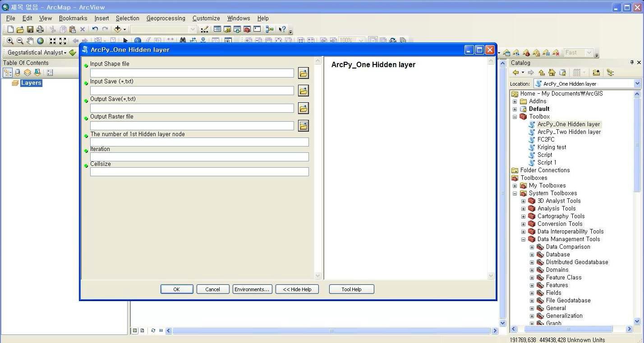Click Connect To Folder icon in Catalog

[x=596, y=73]
